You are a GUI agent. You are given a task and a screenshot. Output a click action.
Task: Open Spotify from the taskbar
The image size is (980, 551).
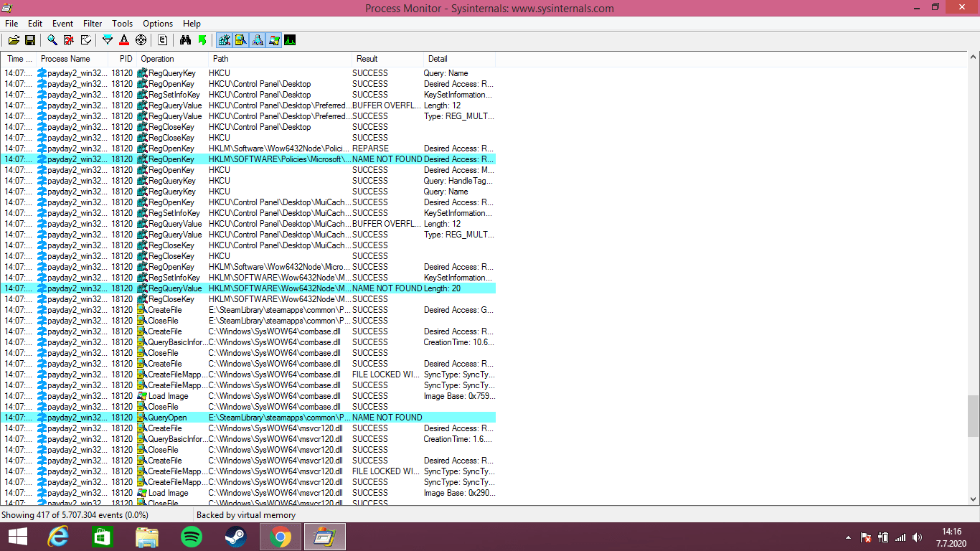click(x=192, y=537)
